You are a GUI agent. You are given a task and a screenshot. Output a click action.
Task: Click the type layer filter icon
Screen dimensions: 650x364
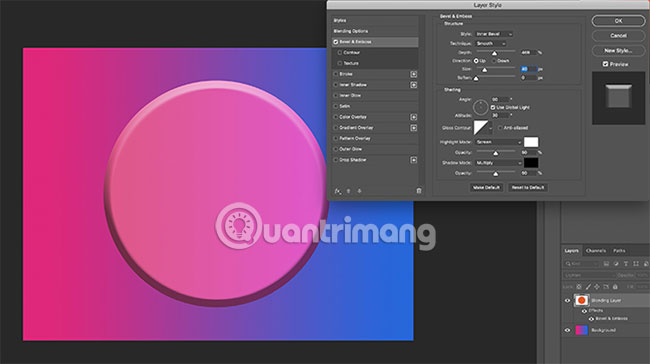click(626, 264)
